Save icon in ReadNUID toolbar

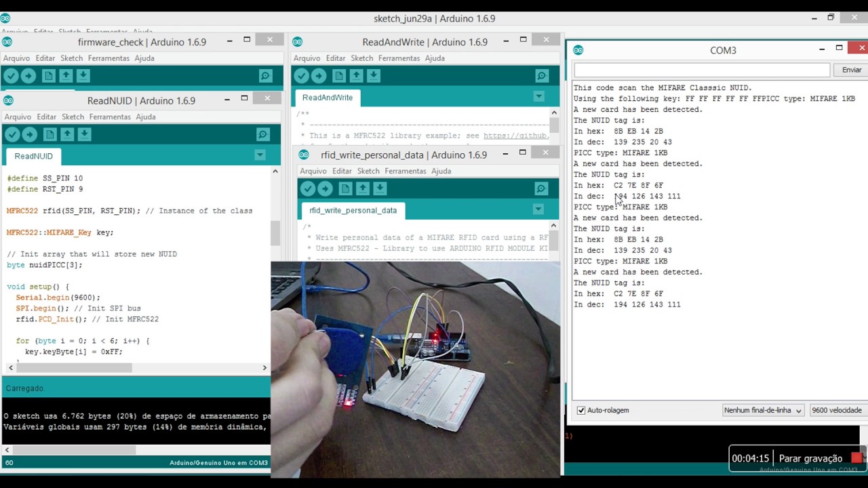[84, 134]
